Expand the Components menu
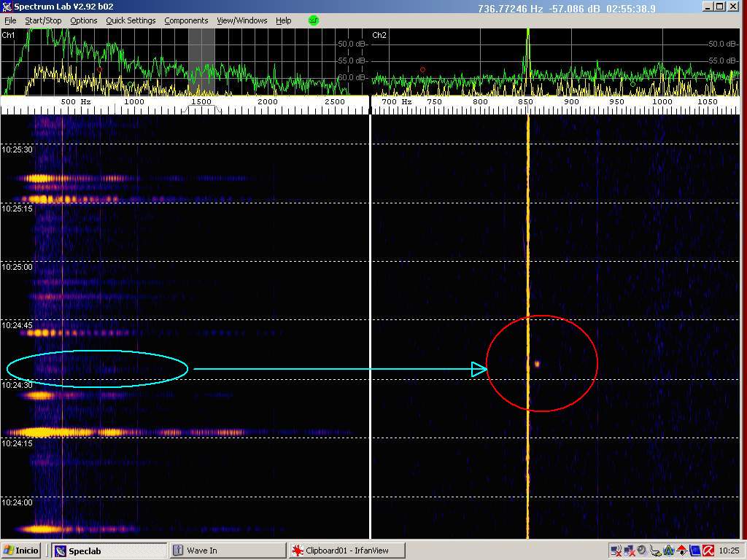Screen dimensions: 747x560 click(x=186, y=20)
